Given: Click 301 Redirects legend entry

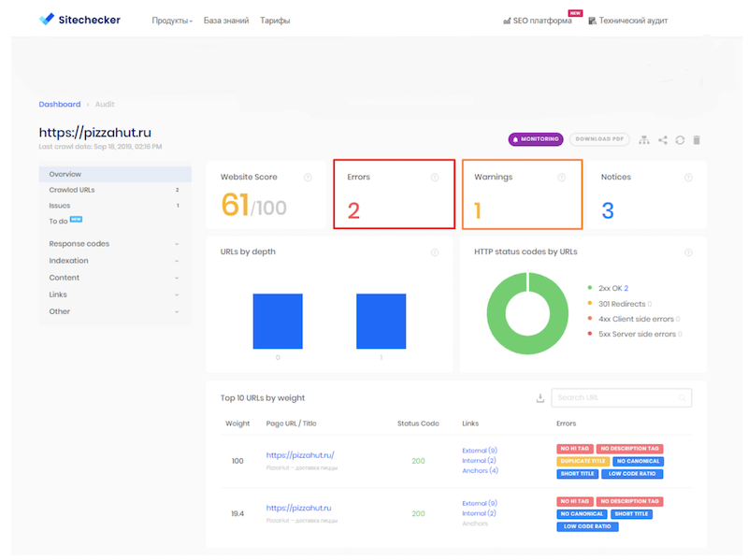Looking at the screenshot, I should [x=620, y=304].
